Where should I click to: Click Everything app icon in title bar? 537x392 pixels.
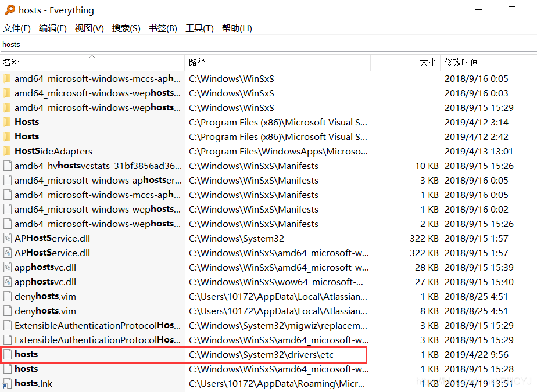coord(9,10)
